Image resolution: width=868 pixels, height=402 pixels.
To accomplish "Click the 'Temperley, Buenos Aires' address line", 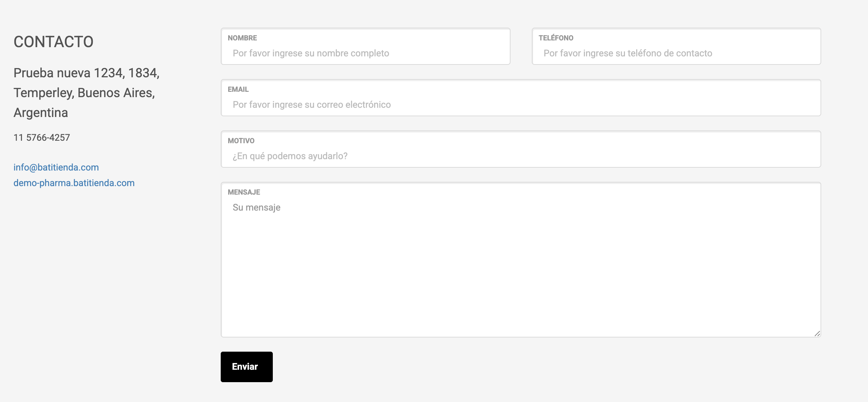I will (x=84, y=93).
